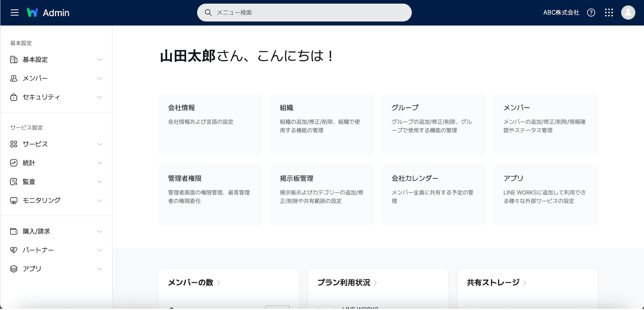Select the セキュリティ lock icon
Image resolution: width=644 pixels, height=310 pixels.
[13, 97]
